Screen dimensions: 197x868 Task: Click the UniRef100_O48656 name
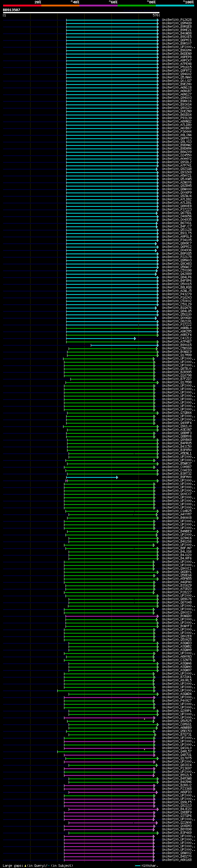click(x=176, y=216)
